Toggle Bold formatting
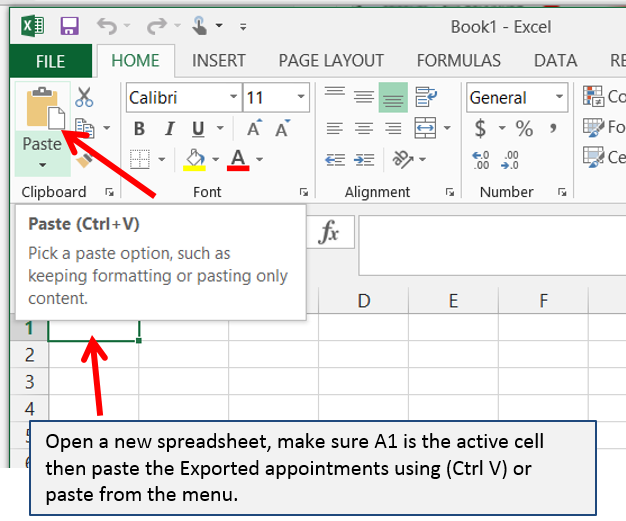This screenshot has width=626, height=521. [140, 129]
